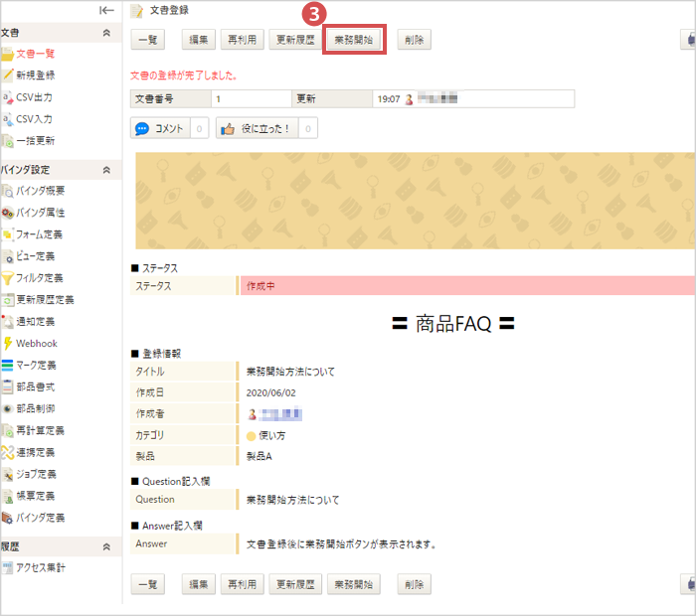This screenshot has width=696, height=616.
Task: Click the 新規登録 pencil icon
Action: coord(7,76)
